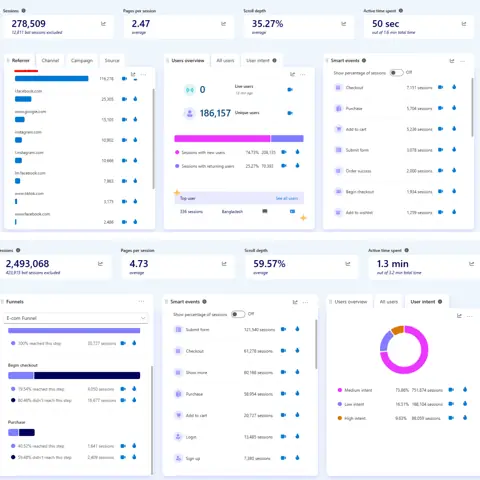
Task: Click info icon beside Active time spent above 50 sec
Action: [401, 11]
